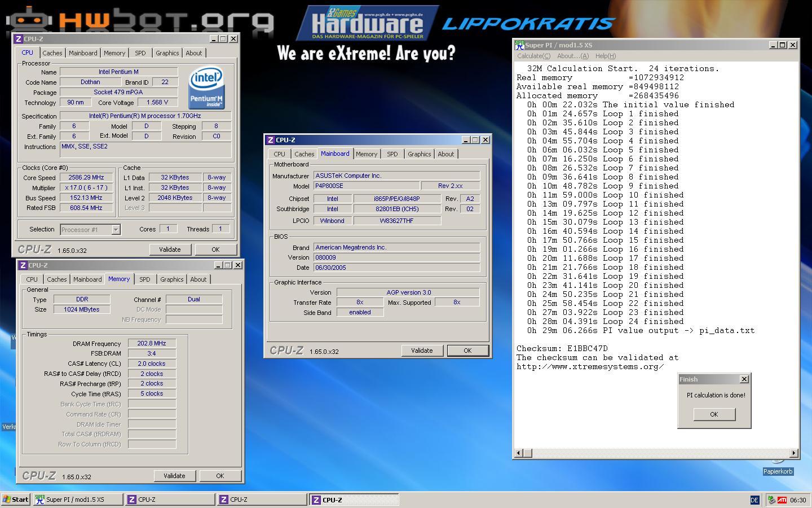The width and height of the screenshot is (812, 508).
Task: Open the Calculate menu in Super PI
Action: click(x=533, y=56)
